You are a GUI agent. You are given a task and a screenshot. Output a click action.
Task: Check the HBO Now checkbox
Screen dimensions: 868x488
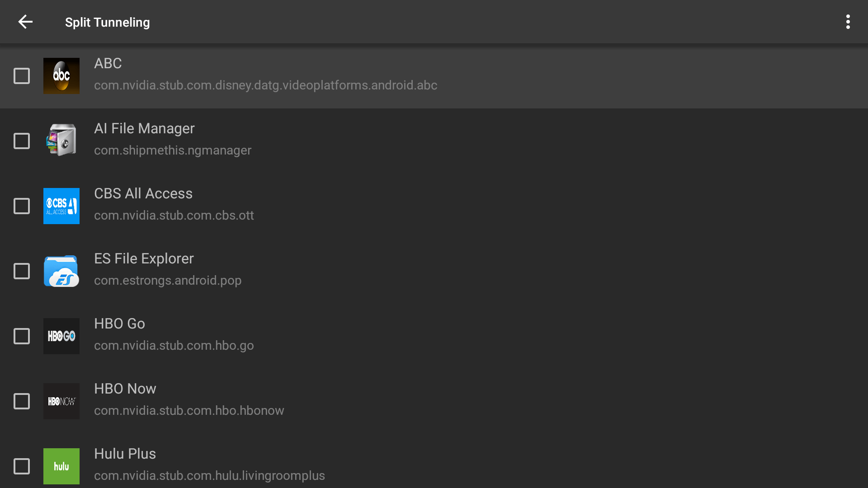coord(22,401)
